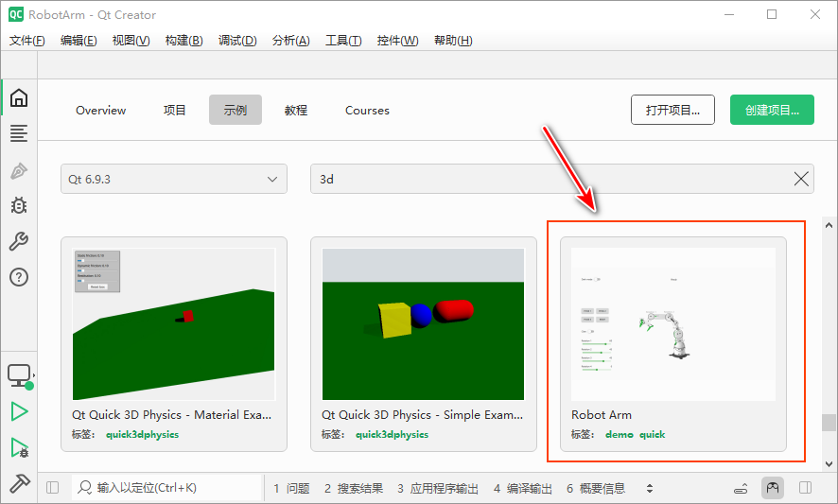Open the Robot Arm example thumbnail
The height and width of the screenshot is (504, 838).
pyautogui.click(x=672, y=324)
